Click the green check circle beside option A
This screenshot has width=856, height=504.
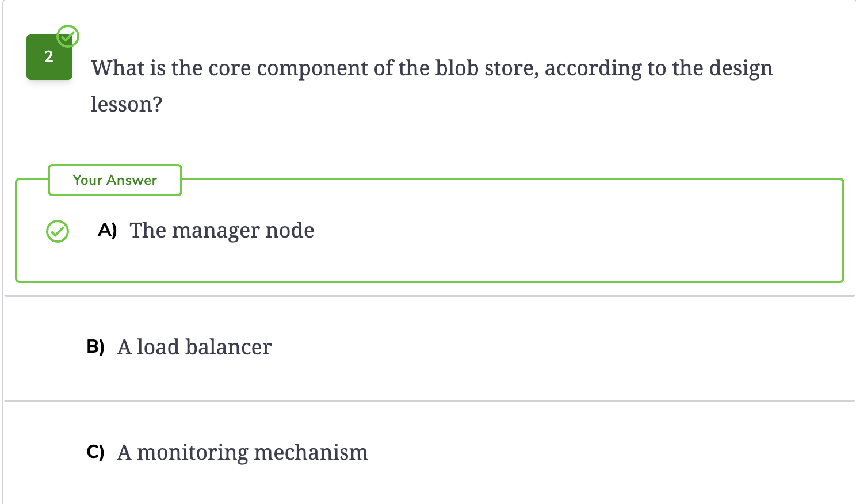point(58,231)
